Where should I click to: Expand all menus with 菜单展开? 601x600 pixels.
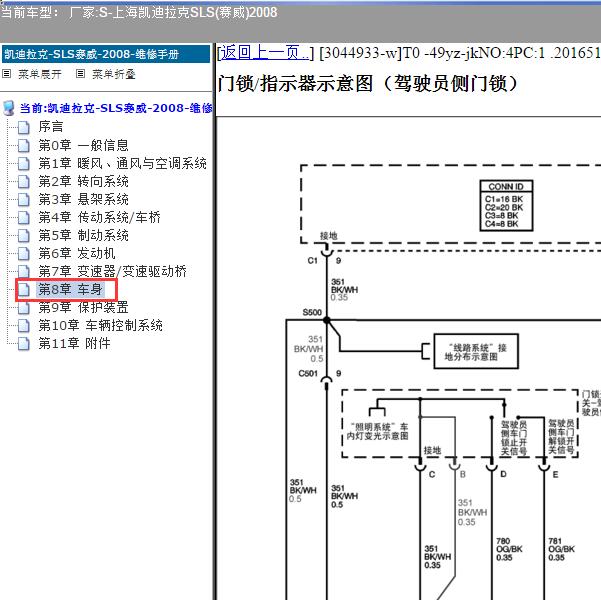pos(39,74)
